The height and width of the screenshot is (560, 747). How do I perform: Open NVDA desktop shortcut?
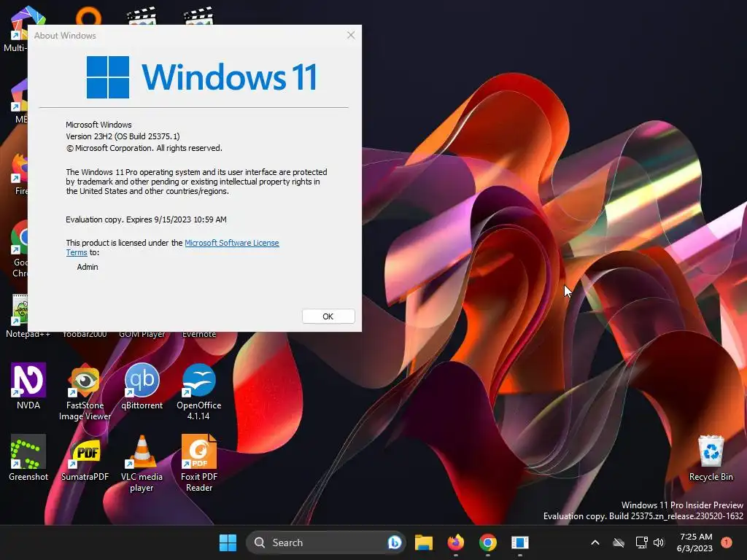(x=28, y=386)
